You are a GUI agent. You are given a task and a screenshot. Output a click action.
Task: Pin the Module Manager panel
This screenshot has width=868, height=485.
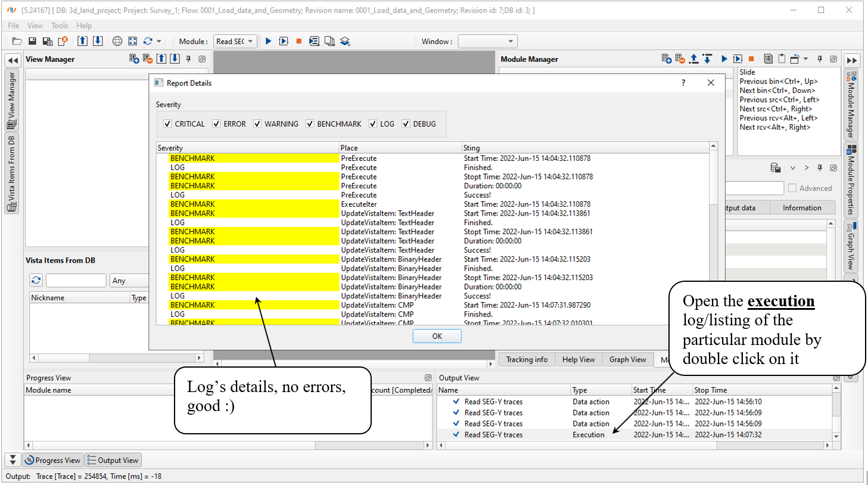pyautogui.click(x=820, y=59)
